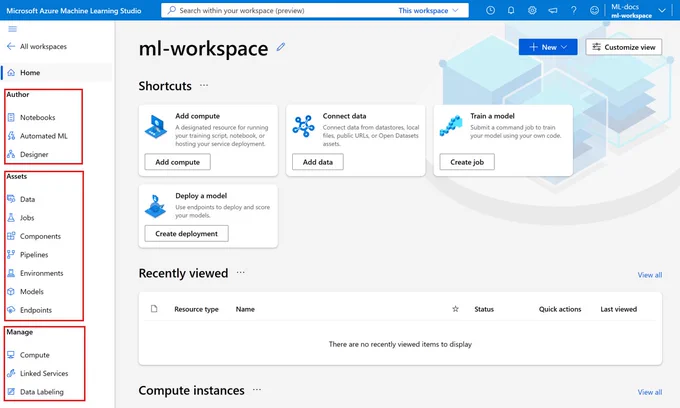Open Data Labeling under Manage
The width and height of the screenshot is (680, 408).
click(42, 392)
